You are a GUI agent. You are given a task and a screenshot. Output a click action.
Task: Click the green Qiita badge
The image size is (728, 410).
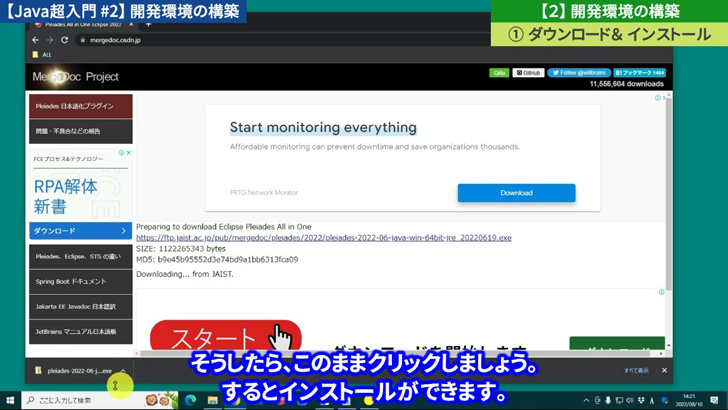pyautogui.click(x=499, y=73)
